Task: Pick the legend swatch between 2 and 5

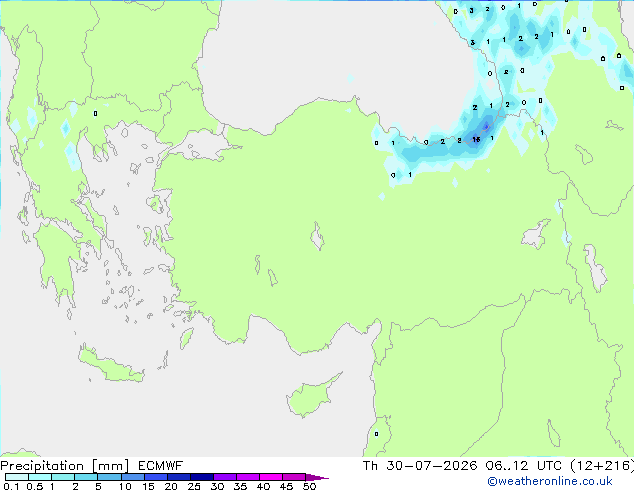Action: [x=86, y=477]
